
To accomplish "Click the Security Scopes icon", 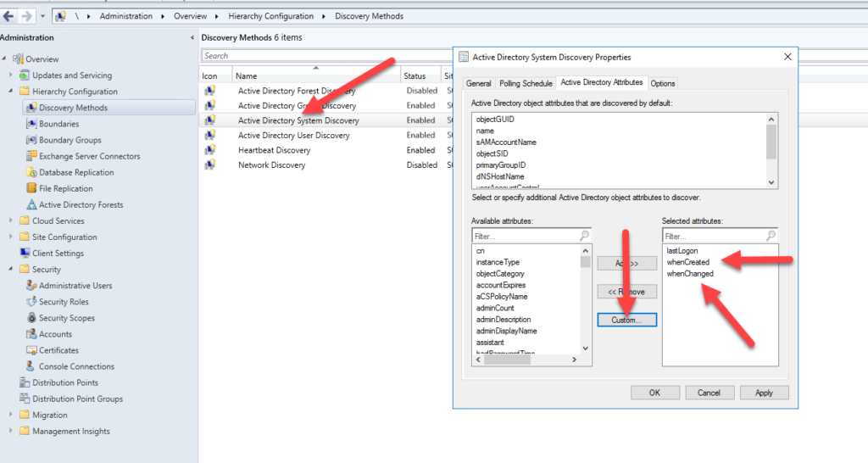I will (x=31, y=317).
